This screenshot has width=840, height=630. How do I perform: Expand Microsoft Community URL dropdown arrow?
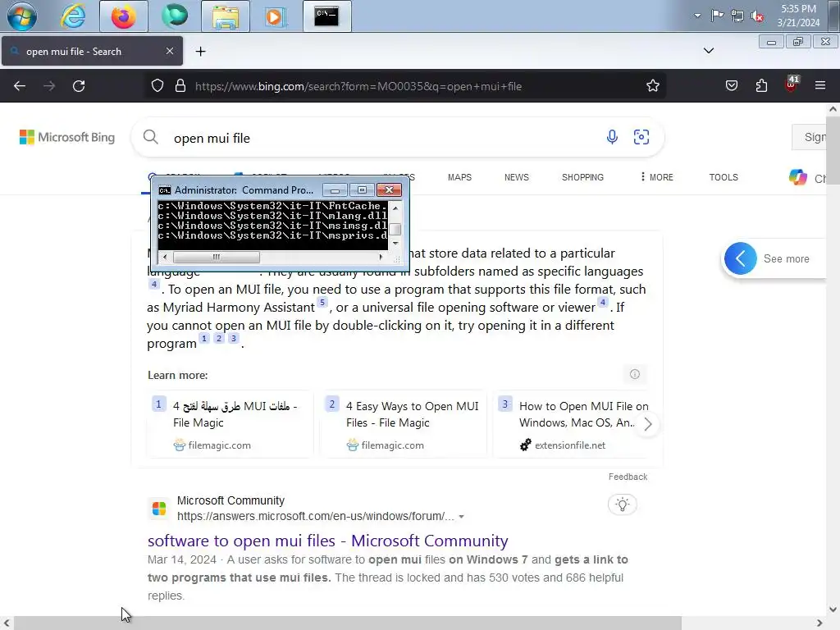click(461, 517)
